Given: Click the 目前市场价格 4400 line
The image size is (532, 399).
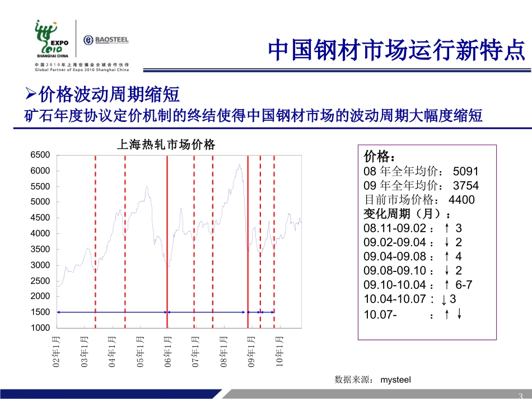Looking at the screenshot, I should point(419,200).
